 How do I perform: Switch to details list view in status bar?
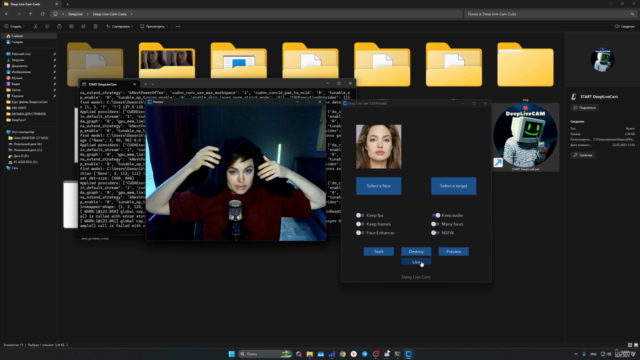[x=630, y=345]
